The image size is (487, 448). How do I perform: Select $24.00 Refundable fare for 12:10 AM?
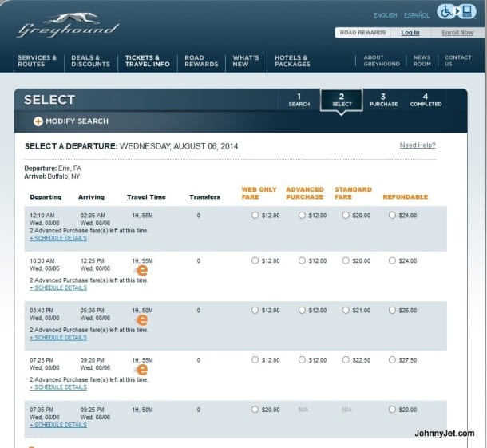[x=392, y=215]
